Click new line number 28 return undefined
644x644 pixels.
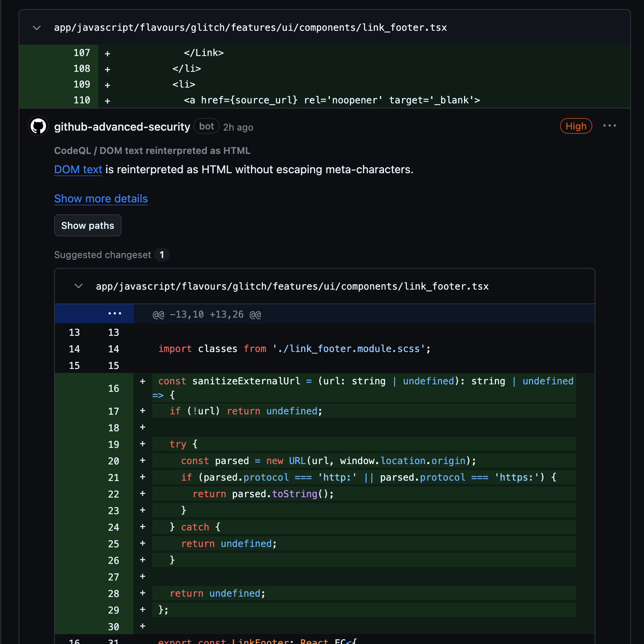(114, 594)
